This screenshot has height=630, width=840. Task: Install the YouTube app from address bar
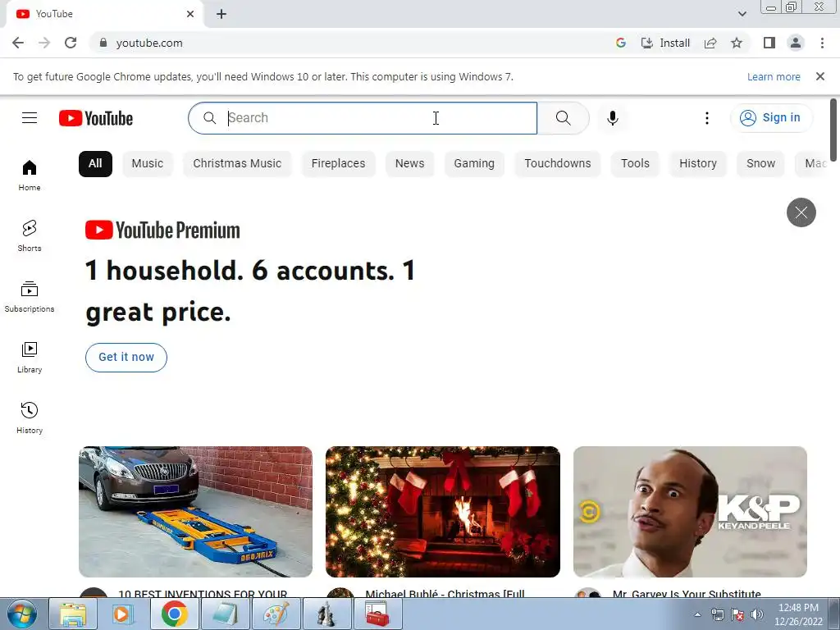(665, 43)
